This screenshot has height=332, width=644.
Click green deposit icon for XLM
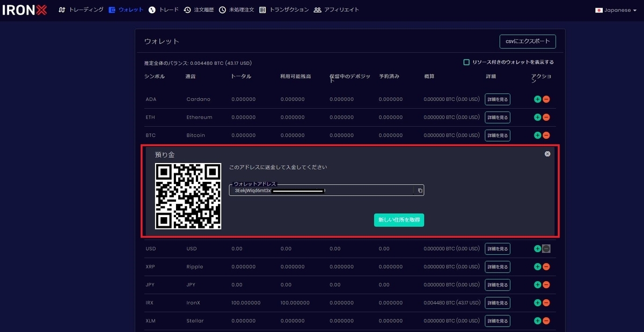coord(537,321)
